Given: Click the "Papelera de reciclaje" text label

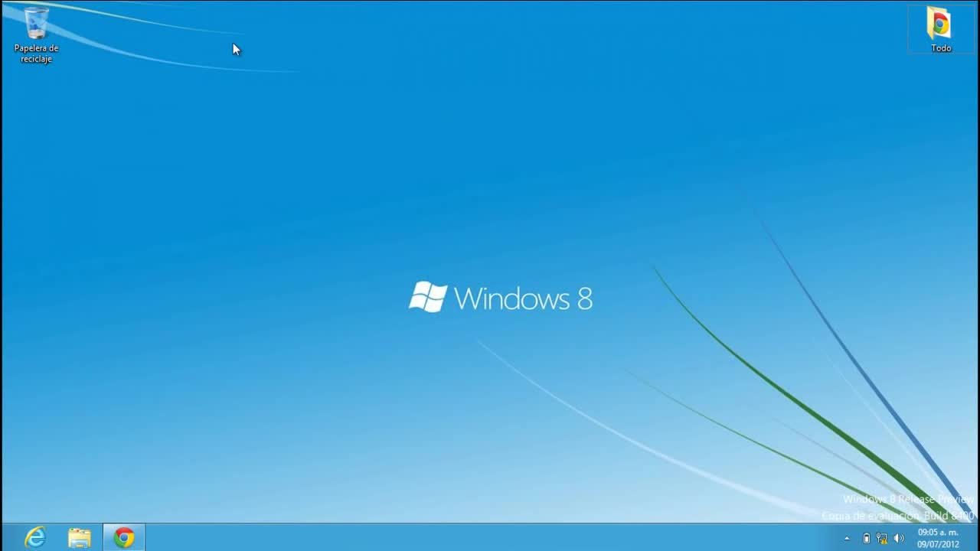Looking at the screenshot, I should [36, 54].
